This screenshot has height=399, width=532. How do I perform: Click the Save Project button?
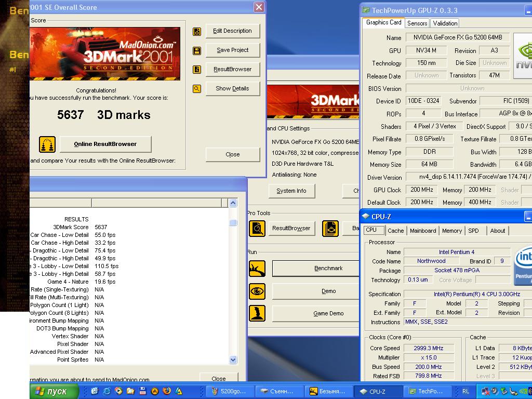click(232, 50)
